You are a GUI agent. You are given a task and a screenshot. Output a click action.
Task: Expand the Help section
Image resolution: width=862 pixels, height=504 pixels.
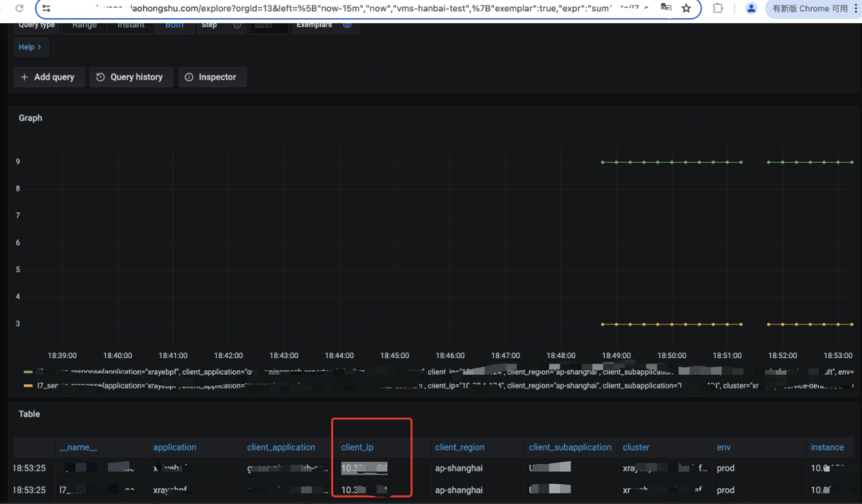(x=30, y=47)
